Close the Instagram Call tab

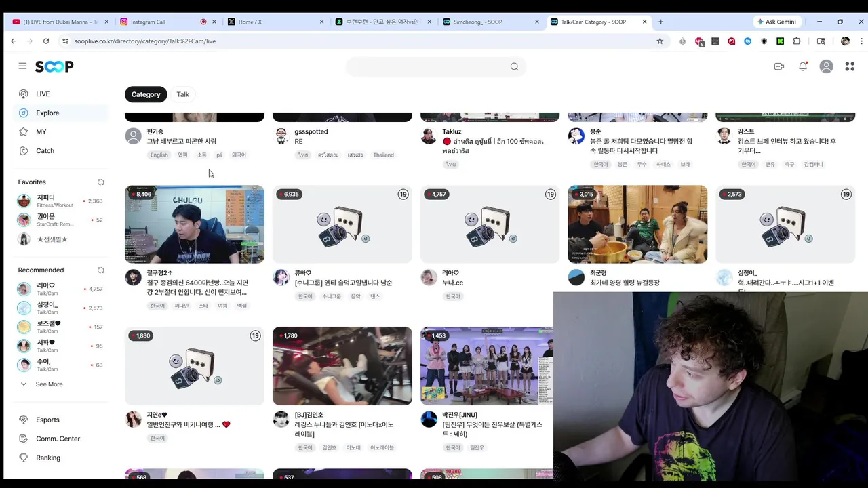tap(214, 22)
